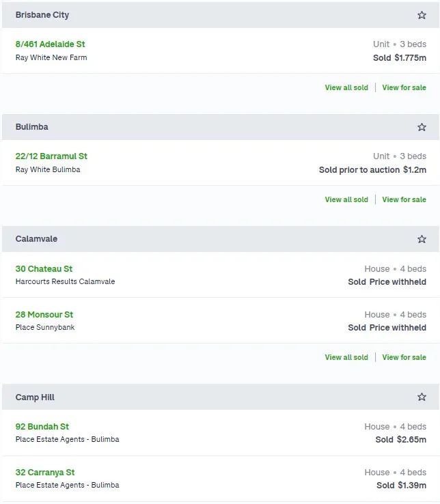Open 30 Chateau St listing
The image size is (440, 504).
pos(44,268)
